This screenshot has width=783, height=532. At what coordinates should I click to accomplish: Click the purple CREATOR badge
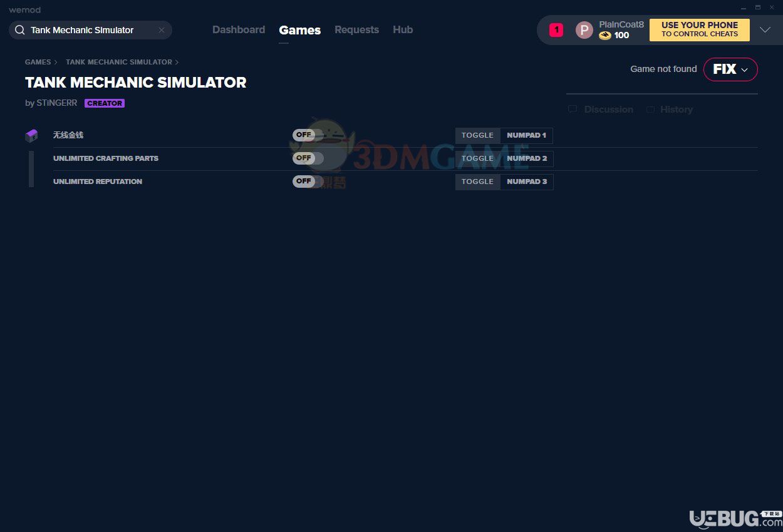pos(105,103)
